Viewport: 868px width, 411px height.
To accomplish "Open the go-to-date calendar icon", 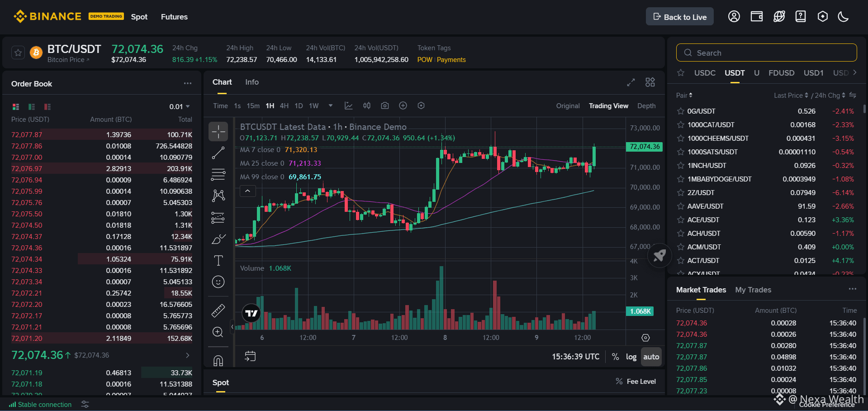I will (250, 356).
